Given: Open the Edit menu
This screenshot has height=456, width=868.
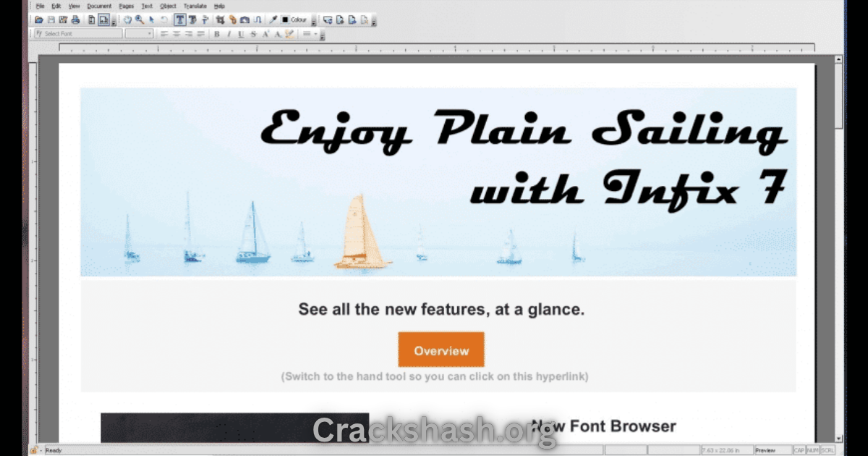Looking at the screenshot, I should tap(56, 6).
